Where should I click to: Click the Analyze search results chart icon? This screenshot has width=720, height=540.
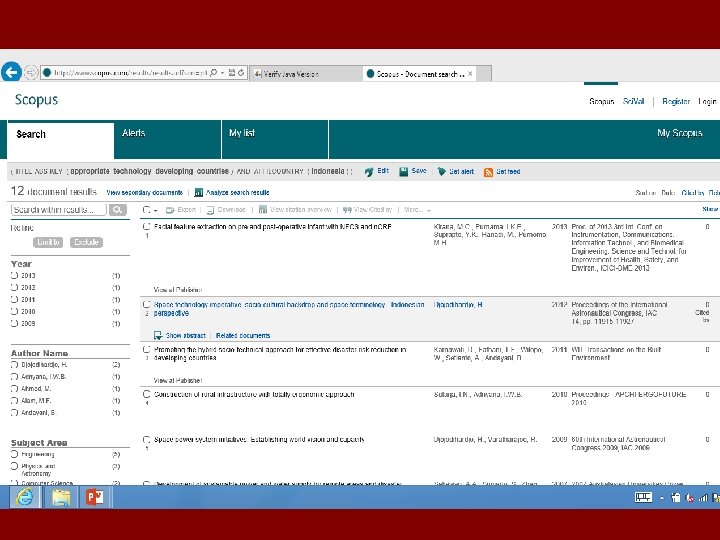(198, 192)
